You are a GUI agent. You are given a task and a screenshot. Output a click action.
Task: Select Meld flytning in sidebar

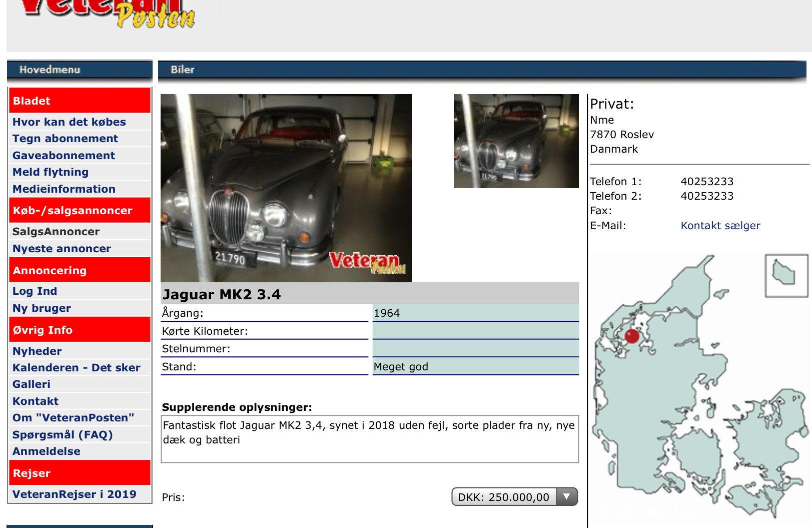(x=51, y=172)
